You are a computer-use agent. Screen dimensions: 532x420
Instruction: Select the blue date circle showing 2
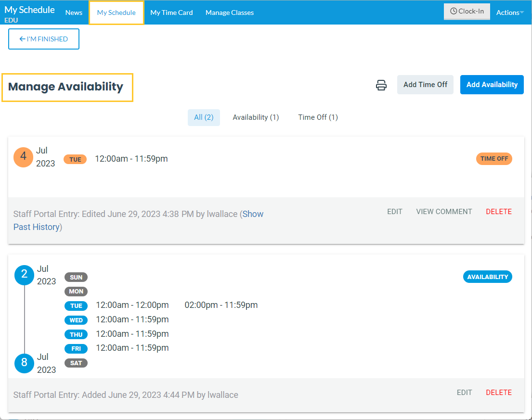pos(24,275)
